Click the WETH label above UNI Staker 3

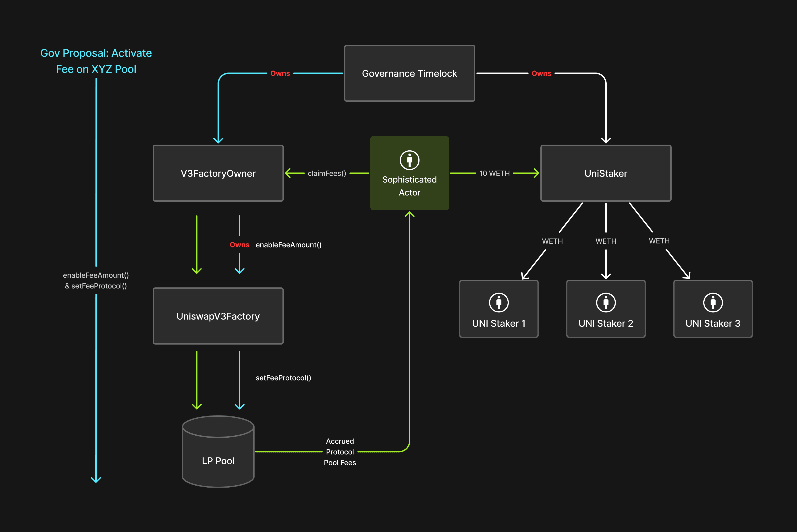coord(659,241)
